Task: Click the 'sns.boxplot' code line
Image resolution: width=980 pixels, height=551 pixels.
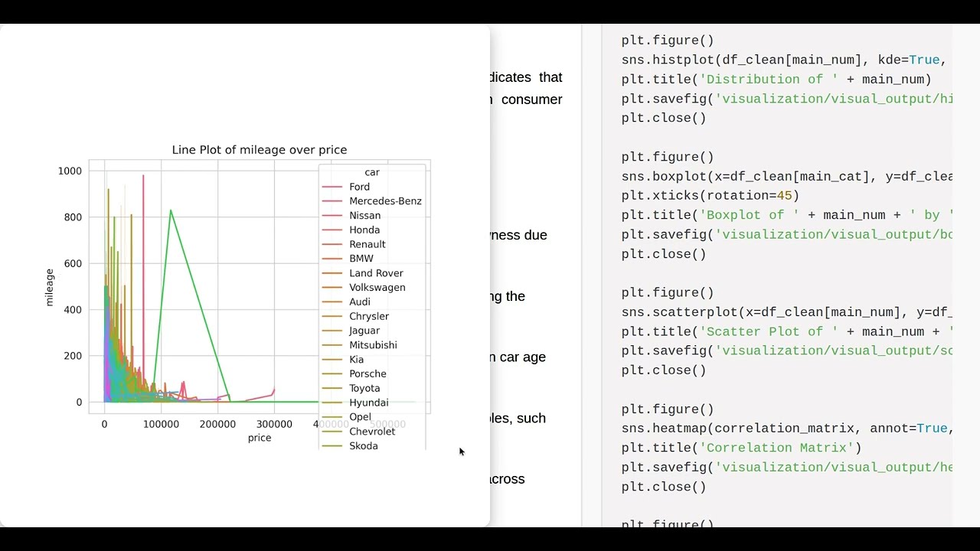Action: tap(787, 176)
